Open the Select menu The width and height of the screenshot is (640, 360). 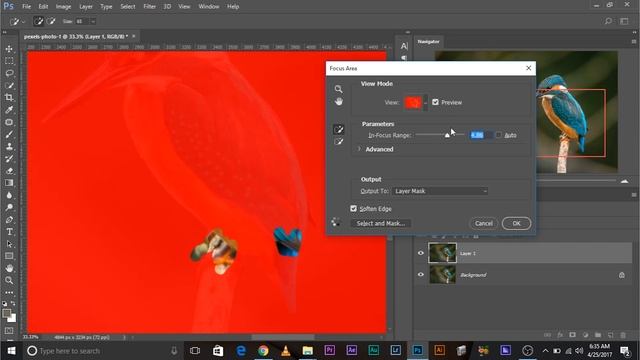pos(128,7)
